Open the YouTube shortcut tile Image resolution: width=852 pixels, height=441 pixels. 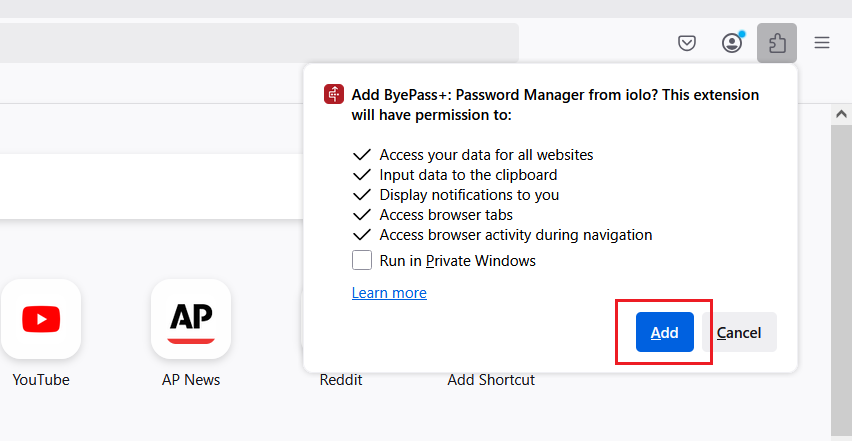[41, 319]
